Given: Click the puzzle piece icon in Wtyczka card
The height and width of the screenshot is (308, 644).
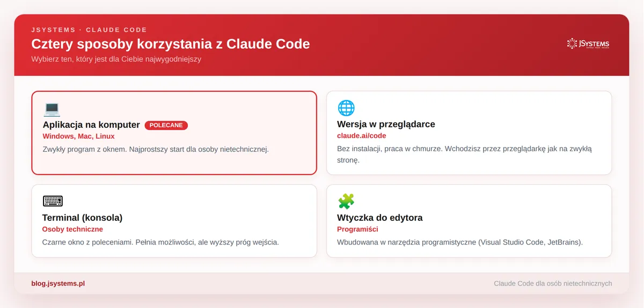Looking at the screenshot, I should 346,202.
